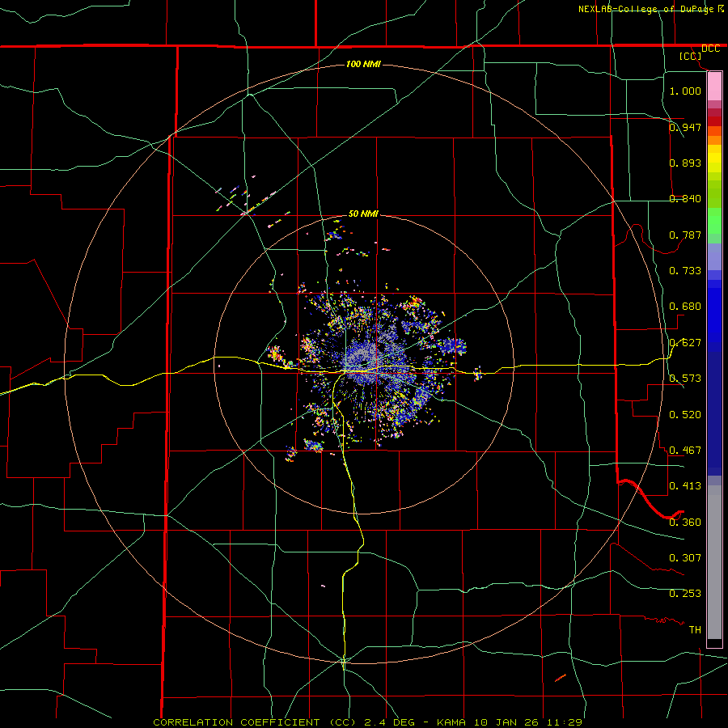The width and height of the screenshot is (728, 728).
Task: Click the Correlation Coefficient product title caption
Action: pos(368,722)
